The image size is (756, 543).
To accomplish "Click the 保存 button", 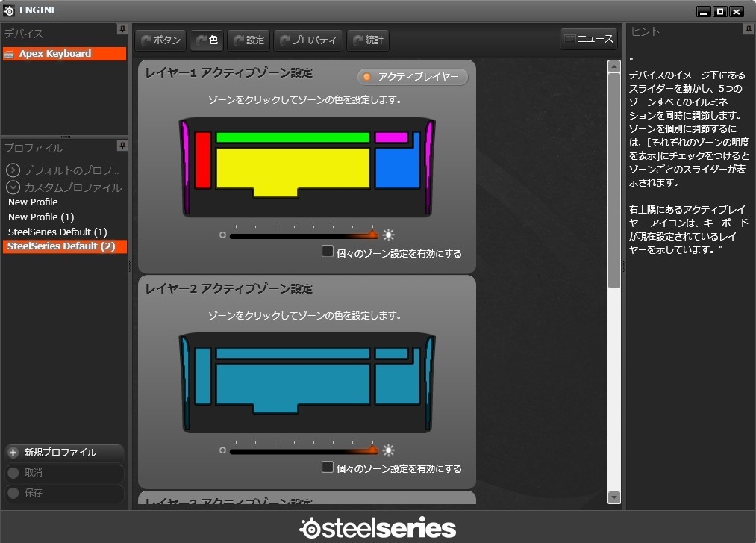I will (65, 493).
